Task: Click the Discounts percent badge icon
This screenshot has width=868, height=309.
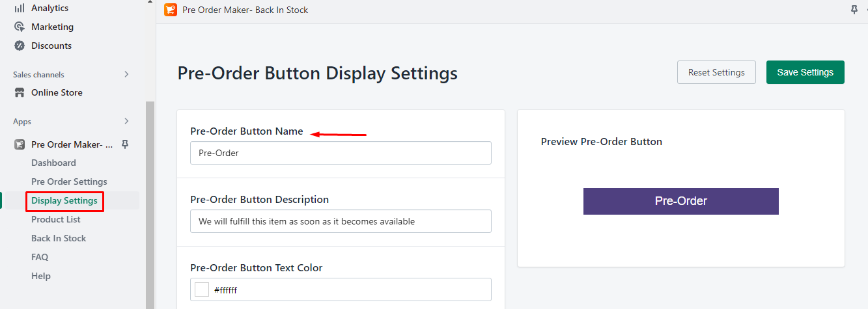Action: (20, 46)
